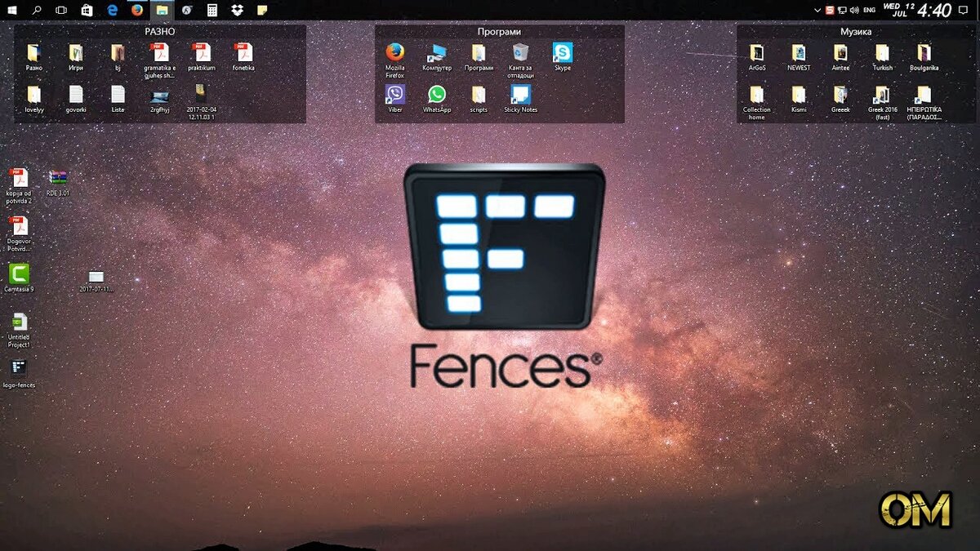Select Програми folder inside fence
The image size is (980, 551).
479,57
